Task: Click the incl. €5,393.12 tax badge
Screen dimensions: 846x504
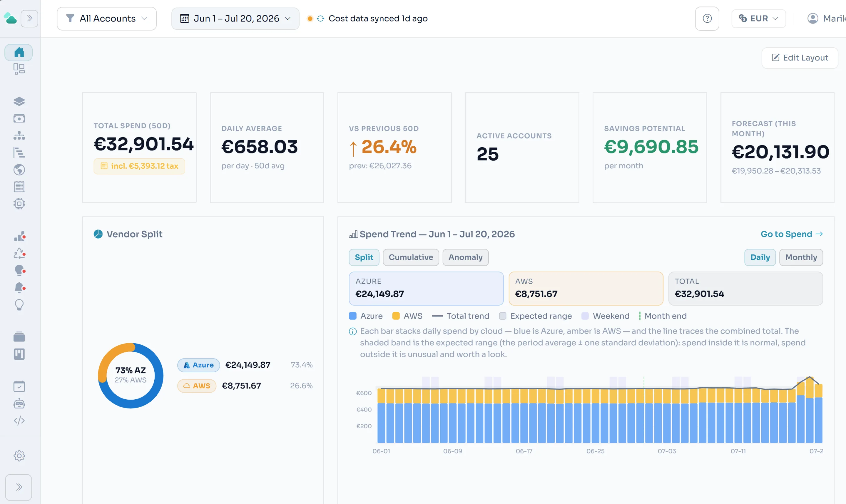Action: click(139, 166)
